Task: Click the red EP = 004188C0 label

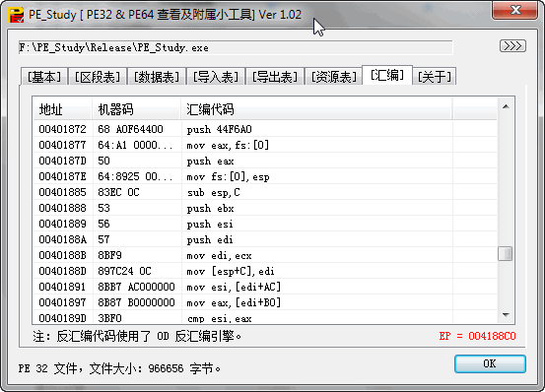Action: pyautogui.click(x=477, y=336)
